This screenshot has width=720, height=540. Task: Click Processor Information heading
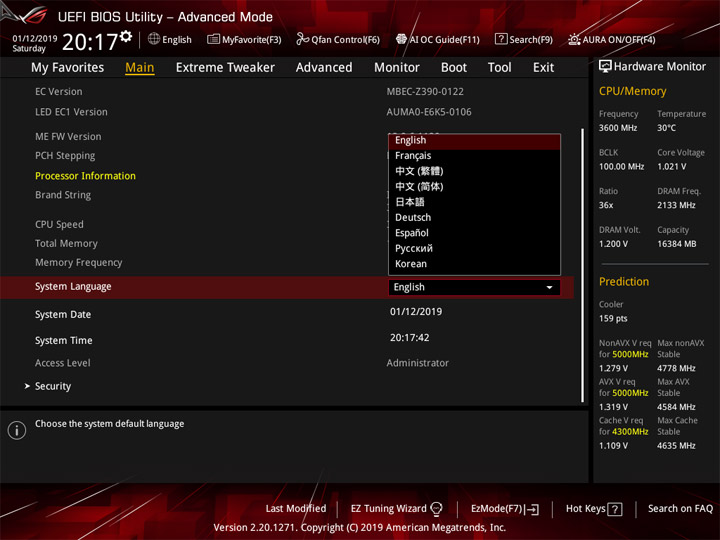(x=85, y=176)
